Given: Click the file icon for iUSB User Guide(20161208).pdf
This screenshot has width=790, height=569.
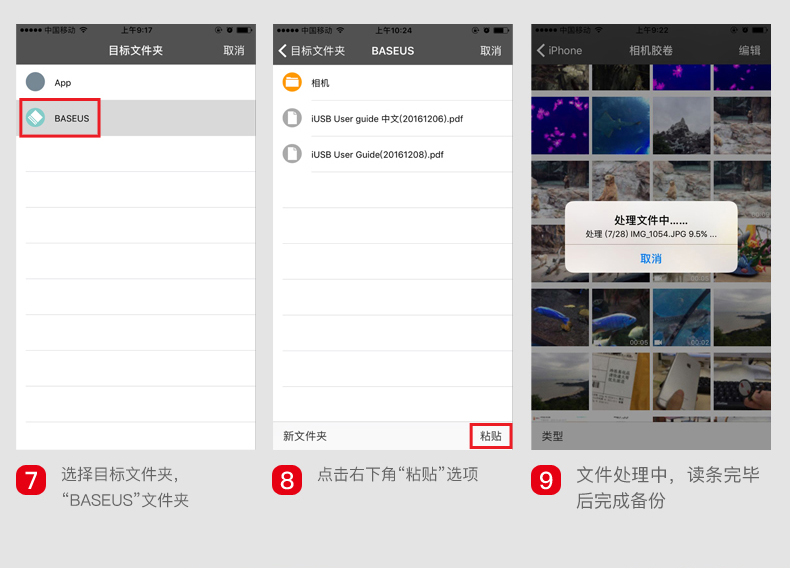Looking at the screenshot, I should point(292,154).
